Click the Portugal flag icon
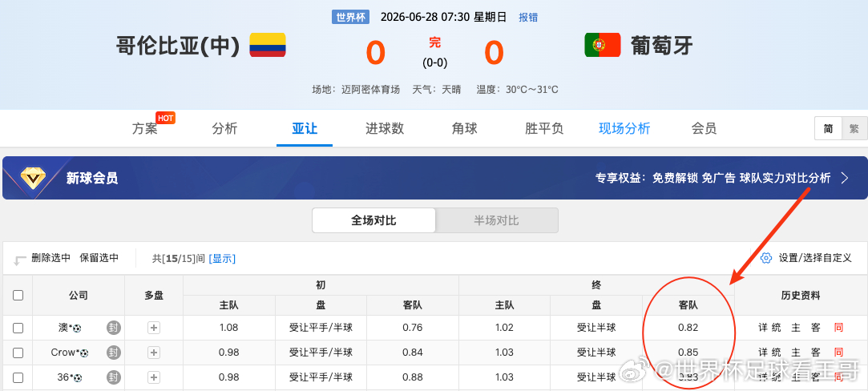868x391 pixels. click(602, 45)
